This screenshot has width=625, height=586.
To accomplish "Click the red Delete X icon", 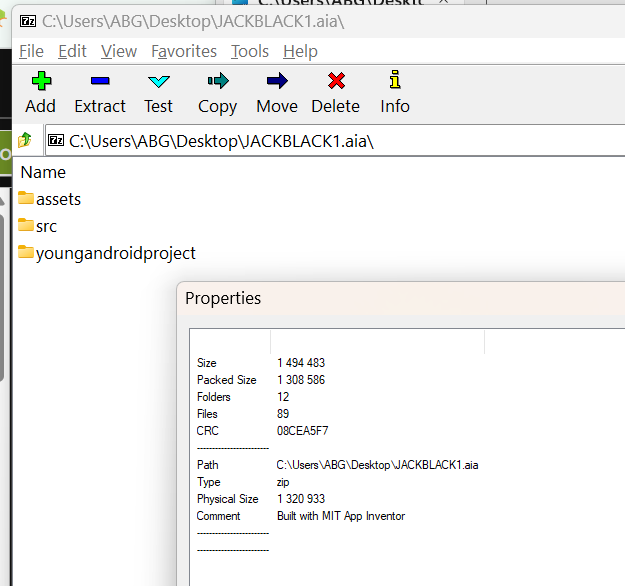I will click(336, 81).
